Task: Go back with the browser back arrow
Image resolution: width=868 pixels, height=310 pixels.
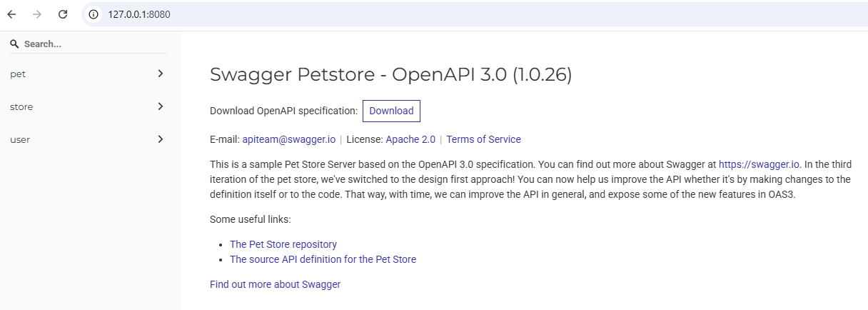Action: tap(11, 14)
